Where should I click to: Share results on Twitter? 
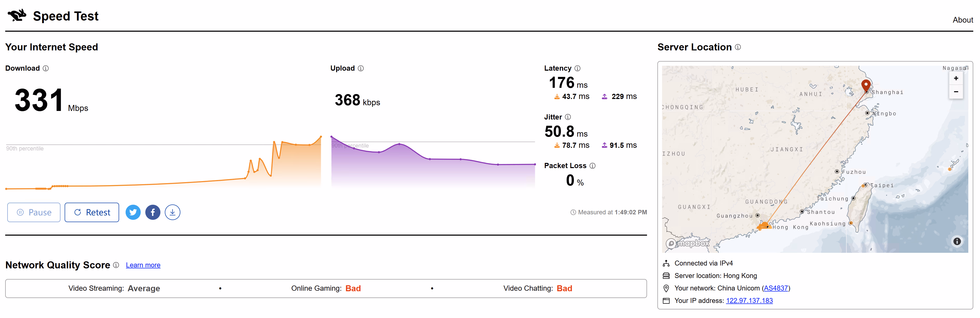133,212
